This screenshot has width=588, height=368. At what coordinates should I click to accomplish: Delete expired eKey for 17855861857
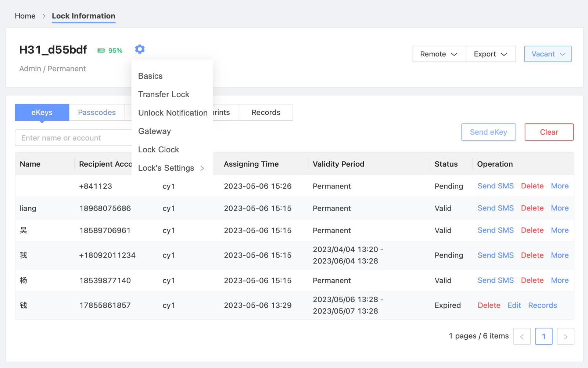coord(489,305)
